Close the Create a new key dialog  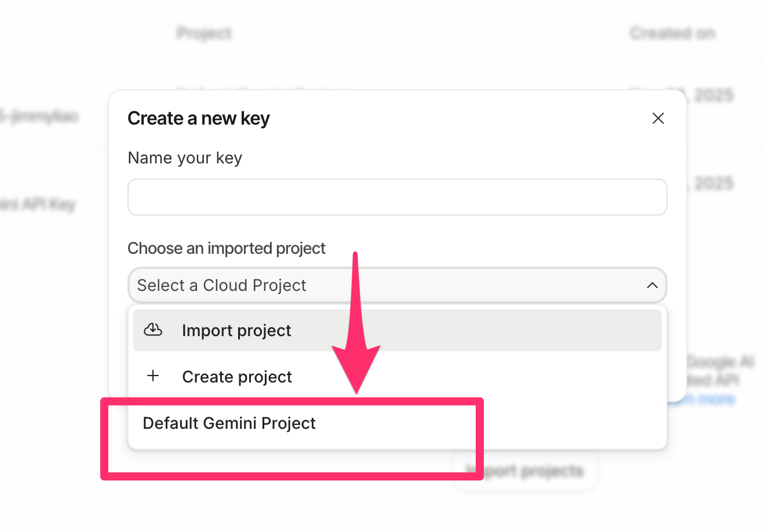(658, 118)
